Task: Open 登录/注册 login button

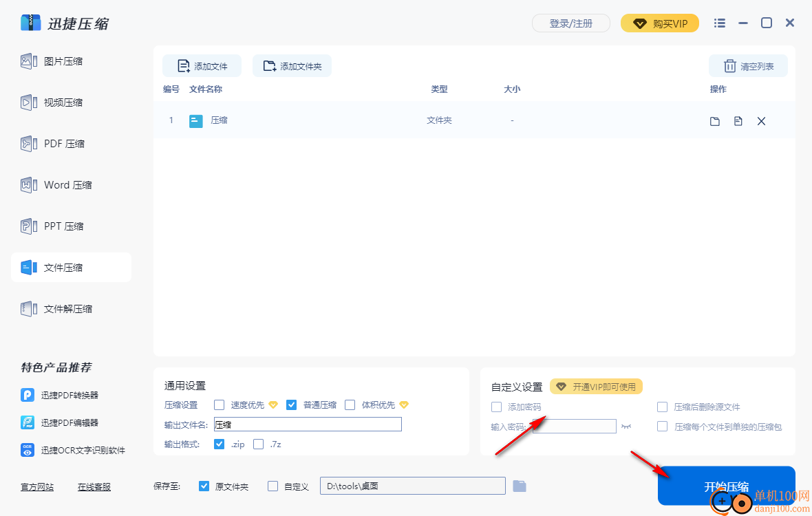Action: (x=570, y=23)
